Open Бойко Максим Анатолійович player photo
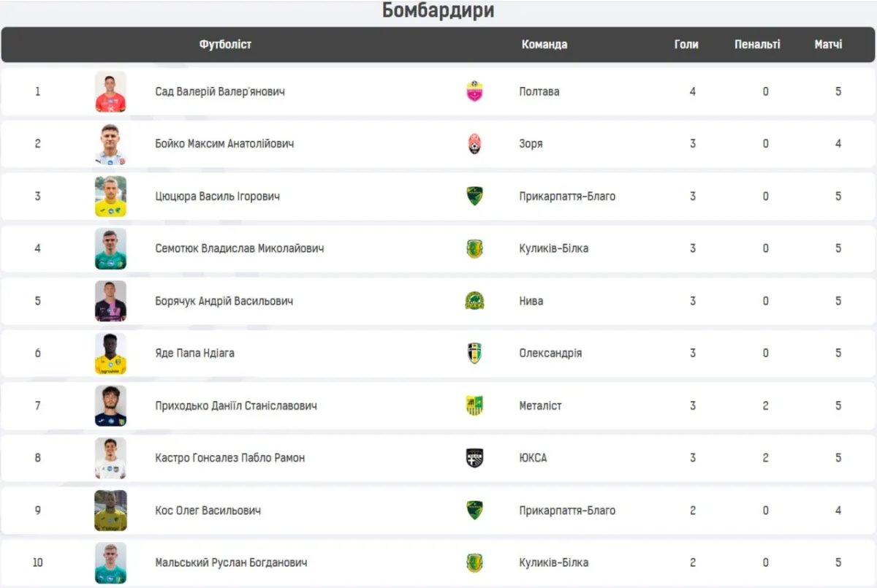The height and width of the screenshot is (588, 877). (x=110, y=144)
